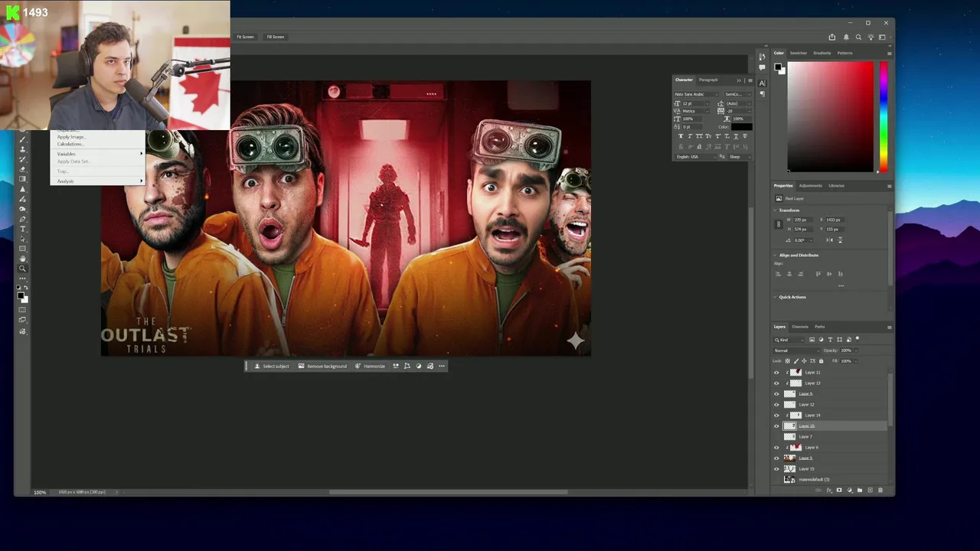The width and height of the screenshot is (980, 551).
Task: Select the Rectangle shape tool
Action: [x=22, y=249]
